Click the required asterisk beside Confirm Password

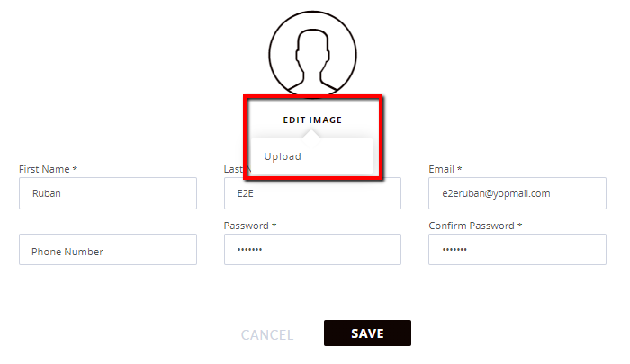[519, 226]
